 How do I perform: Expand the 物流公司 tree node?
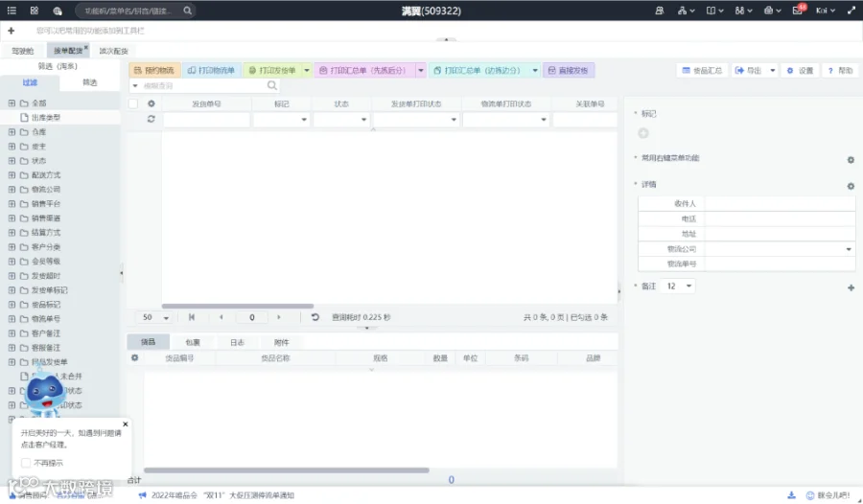point(12,190)
